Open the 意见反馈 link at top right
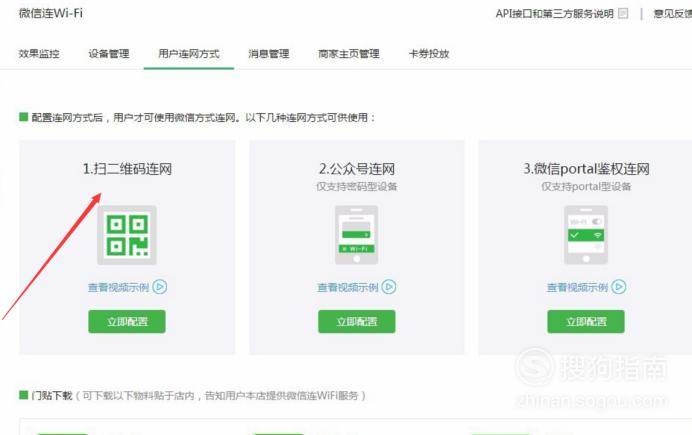 click(x=673, y=14)
